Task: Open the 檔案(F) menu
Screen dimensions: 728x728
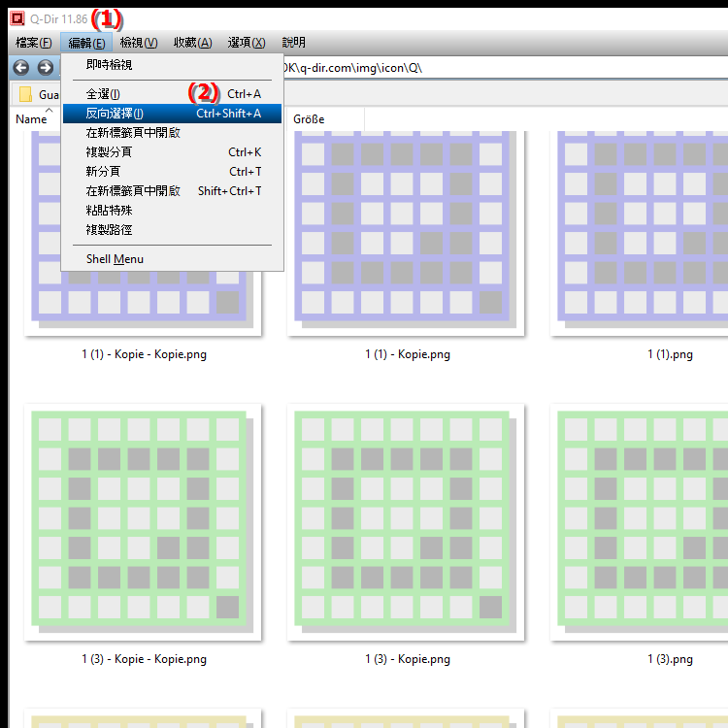Action: (x=33, y=43)
